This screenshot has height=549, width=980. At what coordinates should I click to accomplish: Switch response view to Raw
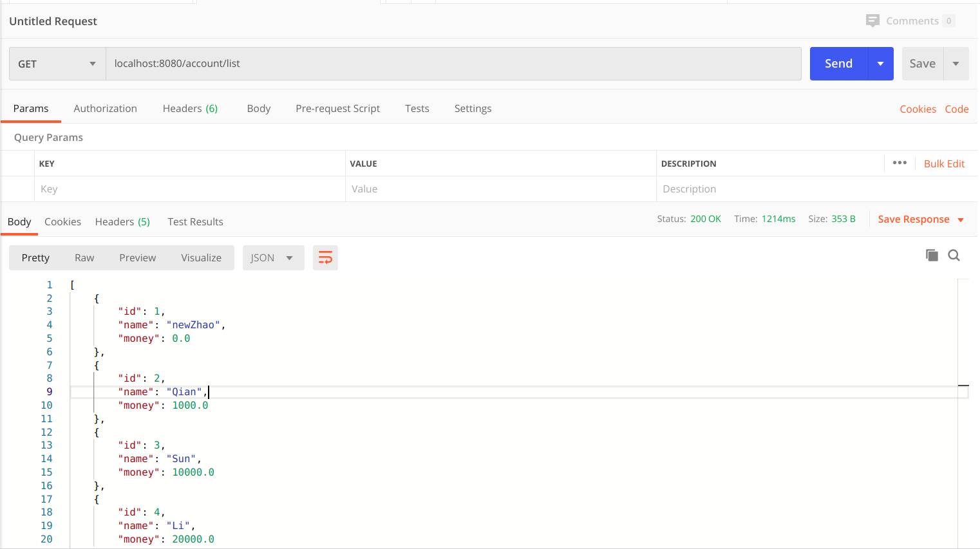tap(84, 257)
